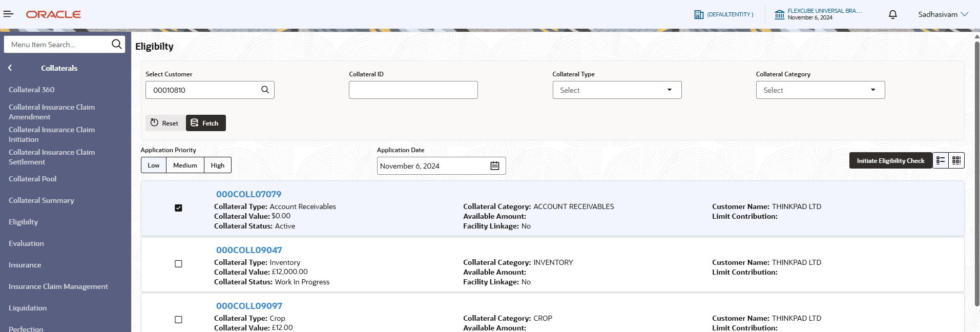This screenshot has width=980, height=332.
Task: Open Collateral Pool menu item
Action: pyautogui.click(x=32, y=179)
